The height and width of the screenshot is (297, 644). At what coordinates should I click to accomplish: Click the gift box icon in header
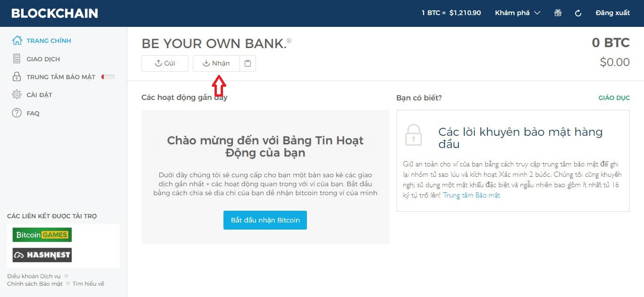click(558, 13)
